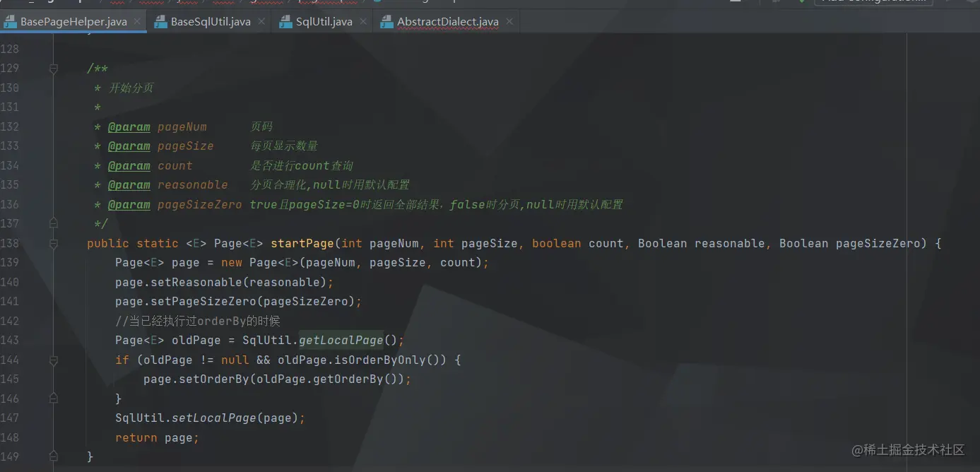Click the @param tag for pageNum
Screen dimensions: 980x472
coord(129,127)
